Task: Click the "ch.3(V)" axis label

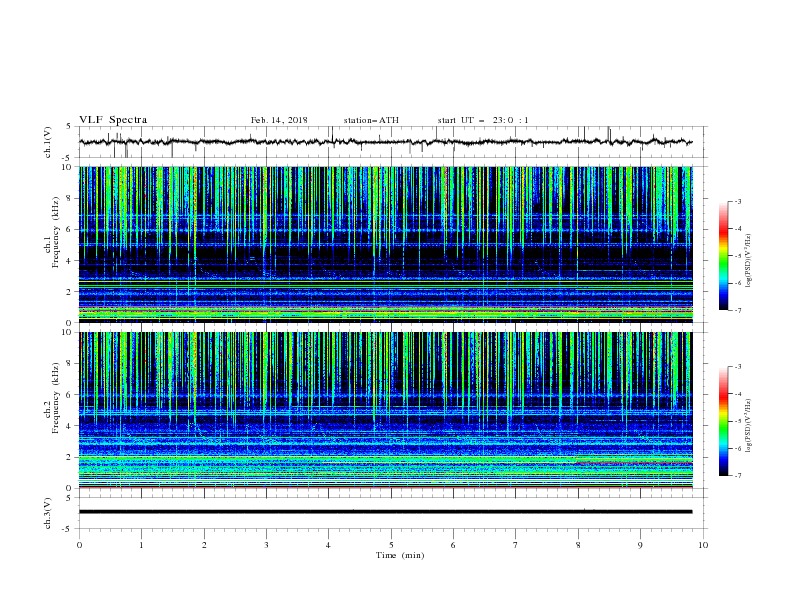Action: [x=48, y=513]
